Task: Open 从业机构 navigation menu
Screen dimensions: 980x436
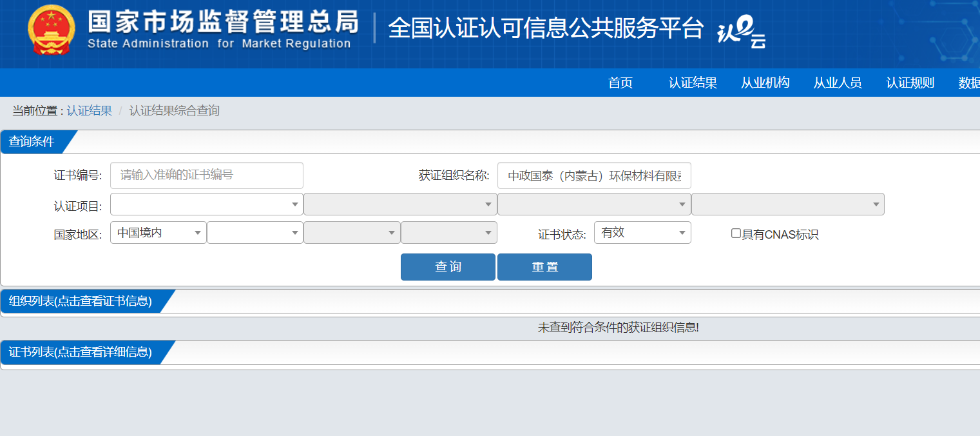Action: coord(765,83)
